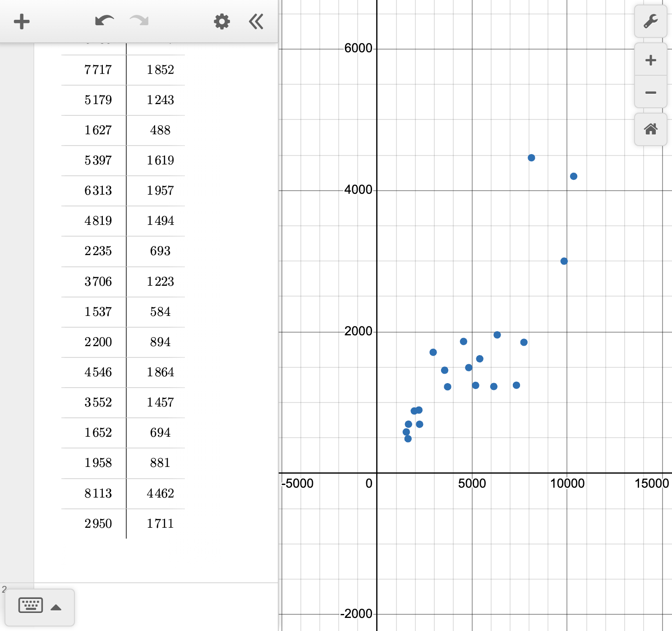Click the expression number label 2
Image resolution: width=672 pixels, height=631 pixels.
pyautogui.click(x=4, y=589)
